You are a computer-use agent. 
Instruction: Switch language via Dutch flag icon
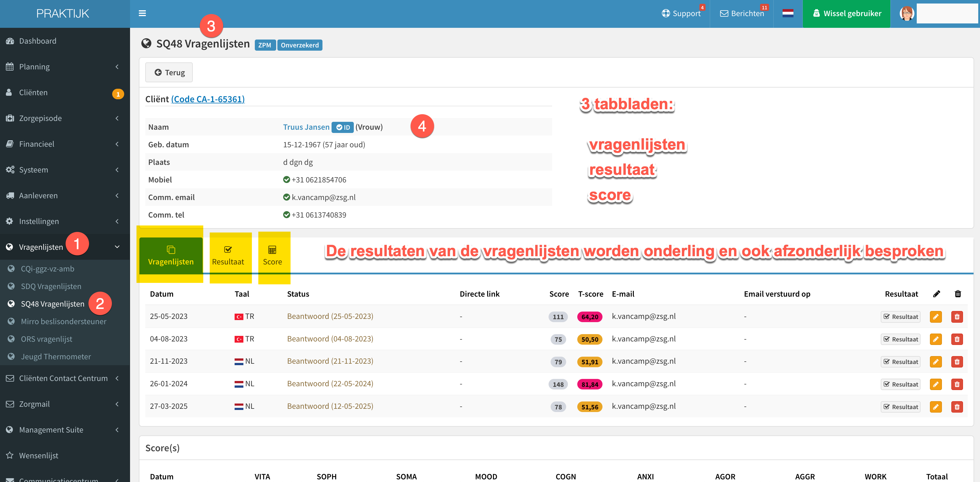pos(788,13)
